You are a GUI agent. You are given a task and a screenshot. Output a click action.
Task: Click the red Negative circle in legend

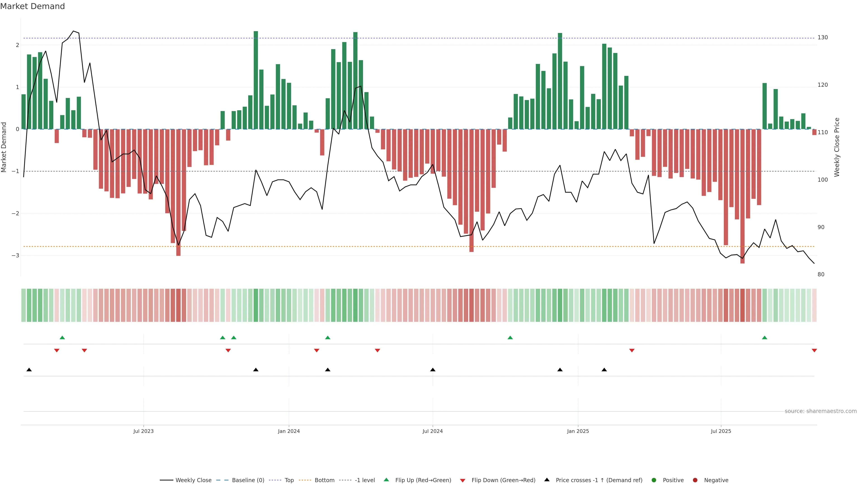695,480
